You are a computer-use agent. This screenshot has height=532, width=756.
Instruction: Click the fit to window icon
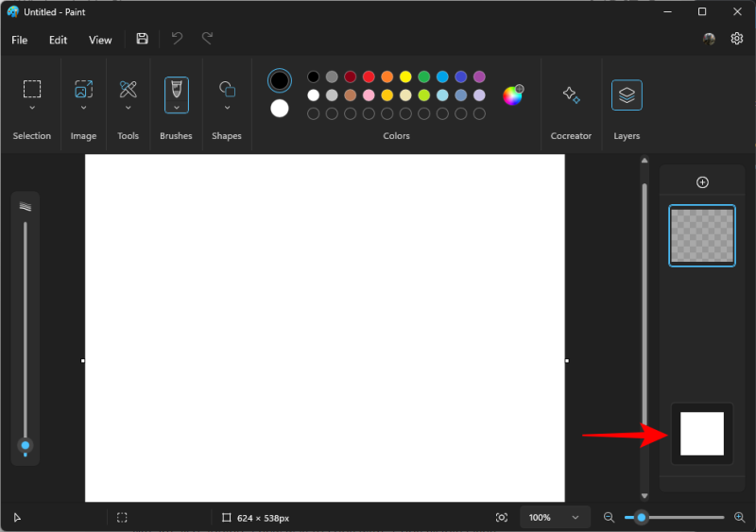tap(502, 518)
